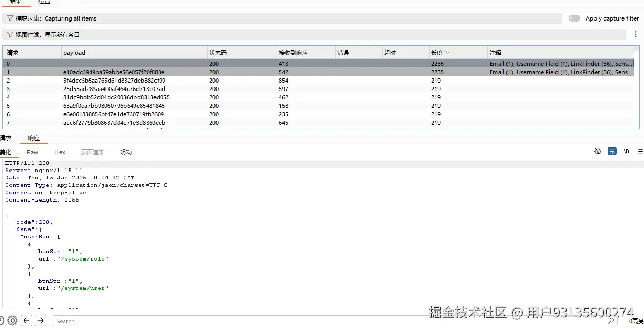Sort by the 状态码 column header
Screen dimensions: 644x330
tap(242, 53)
